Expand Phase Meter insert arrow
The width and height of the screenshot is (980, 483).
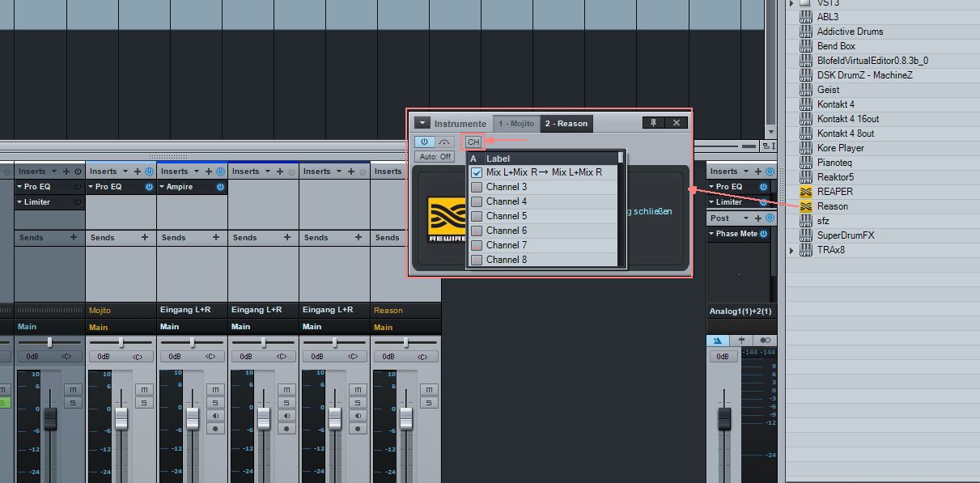[712, 234]
